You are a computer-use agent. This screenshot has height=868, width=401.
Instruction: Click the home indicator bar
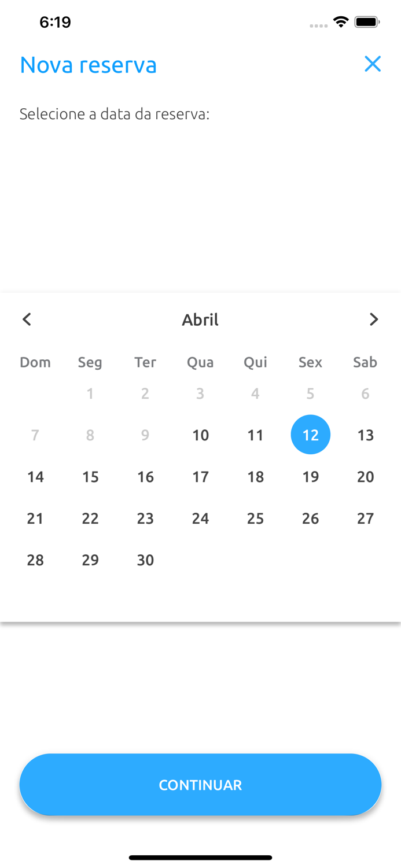click(x=200, y=858)
